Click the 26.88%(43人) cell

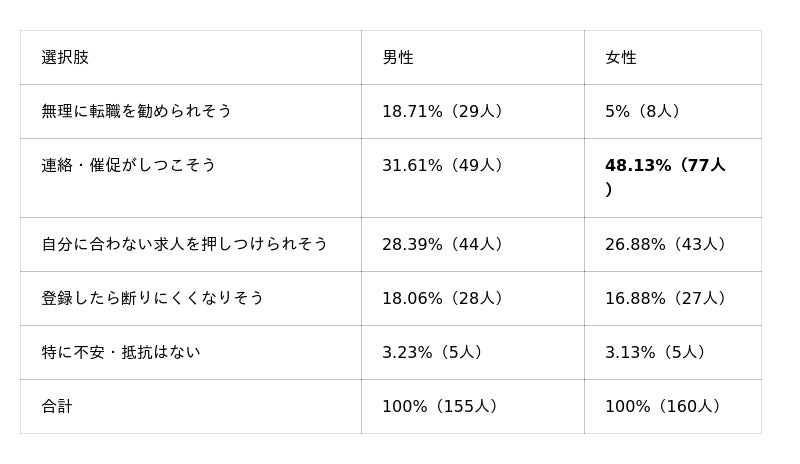coord(673,245)
